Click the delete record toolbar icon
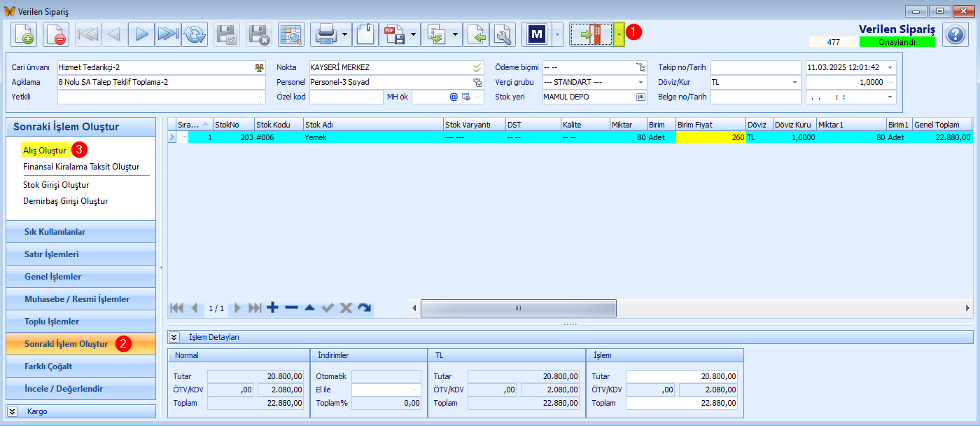The height and width of the screenshot is (426, 980). pos(56,34)
